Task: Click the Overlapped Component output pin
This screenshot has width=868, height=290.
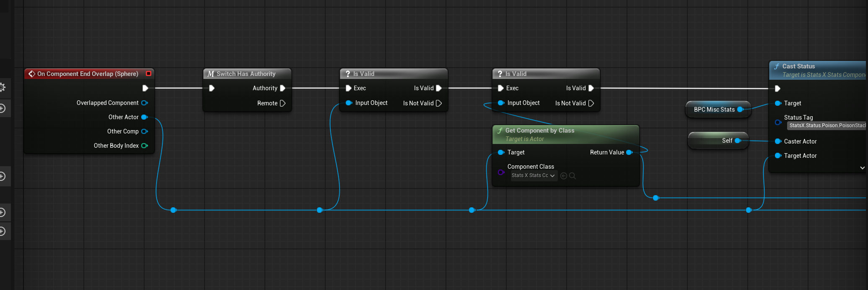Action: click(144, 103)
